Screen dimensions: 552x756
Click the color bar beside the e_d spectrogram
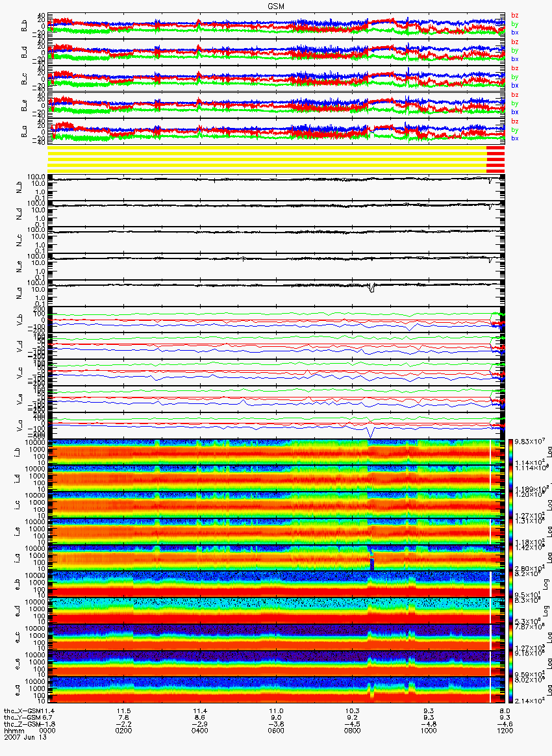(x=510, y=611)
